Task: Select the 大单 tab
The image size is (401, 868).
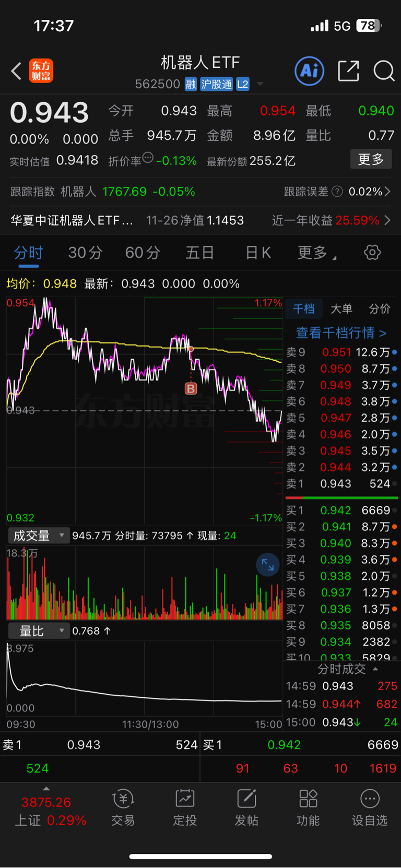Action: [x=341, y=309]
